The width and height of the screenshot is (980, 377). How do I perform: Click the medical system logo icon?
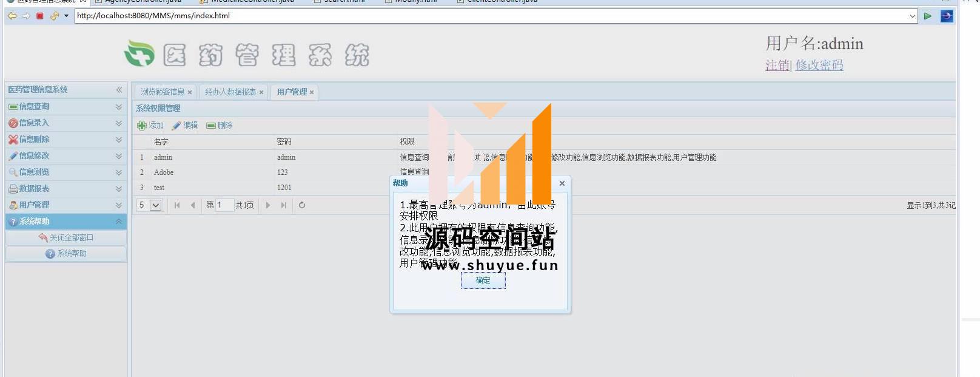coord(139,53)
